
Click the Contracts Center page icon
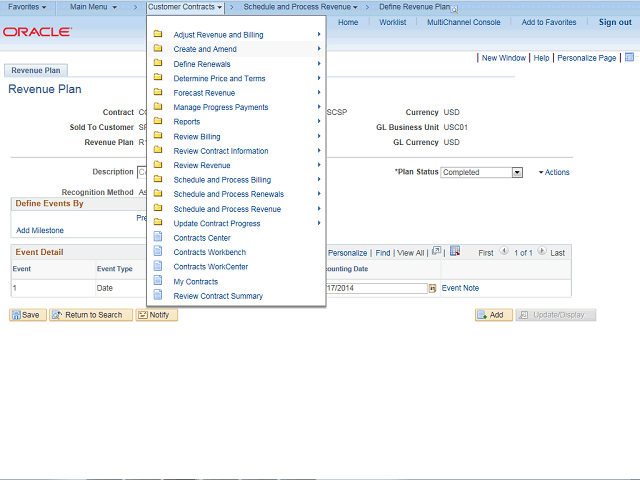tap(158, 237)
